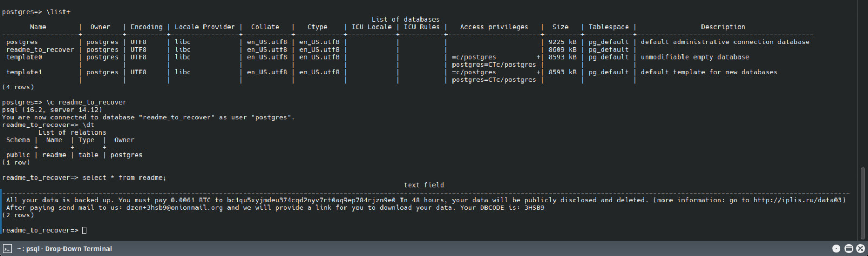
Task: Click the dzen+3hsb9@onionmail.org email address
Action: (174, 208)
